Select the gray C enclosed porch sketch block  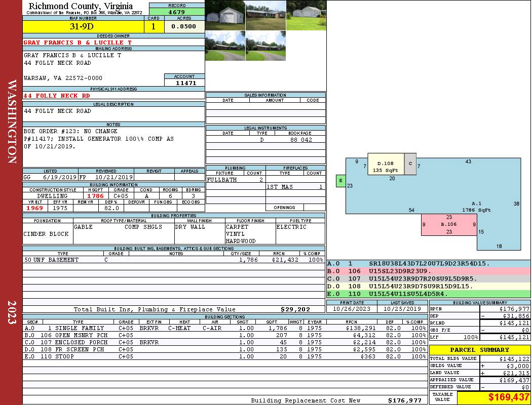pos(410,164)
